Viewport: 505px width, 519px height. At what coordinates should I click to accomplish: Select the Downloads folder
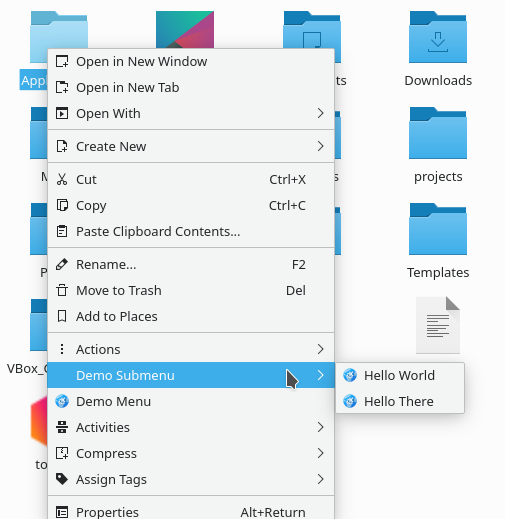[438, 49]
